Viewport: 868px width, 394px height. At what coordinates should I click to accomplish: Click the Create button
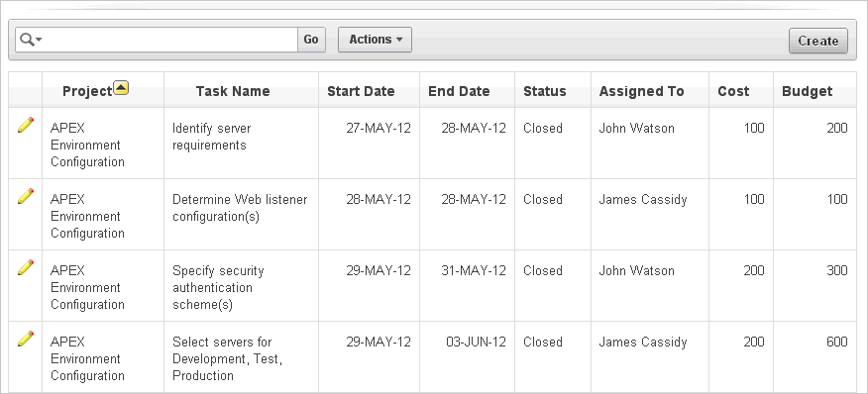coord(818,41)
